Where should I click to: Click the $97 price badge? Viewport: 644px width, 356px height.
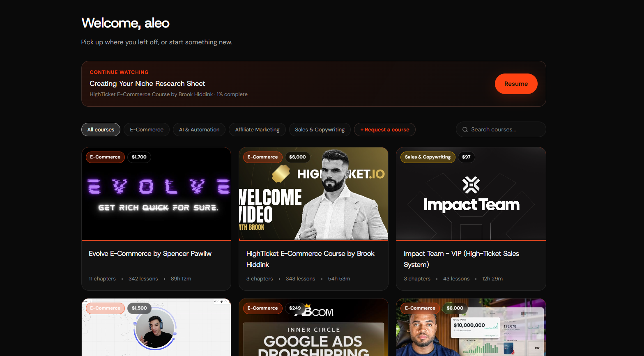(466, 157)
